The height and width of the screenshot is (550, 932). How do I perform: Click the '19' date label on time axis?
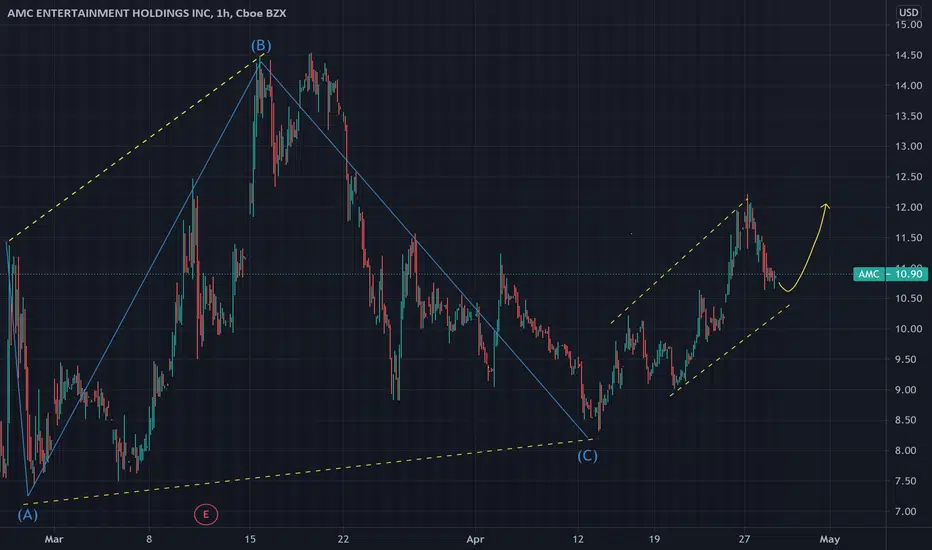[x=654, y=539]
